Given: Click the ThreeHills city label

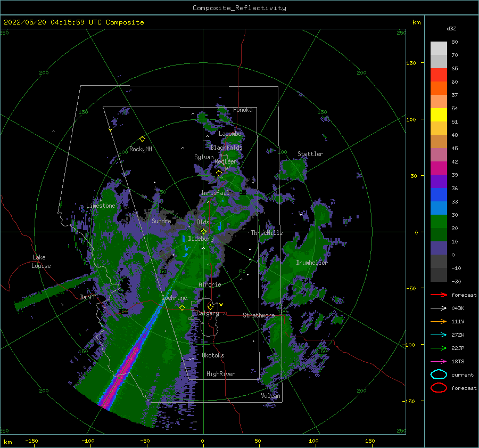Looking at the screenshot, I should (267, 233).
